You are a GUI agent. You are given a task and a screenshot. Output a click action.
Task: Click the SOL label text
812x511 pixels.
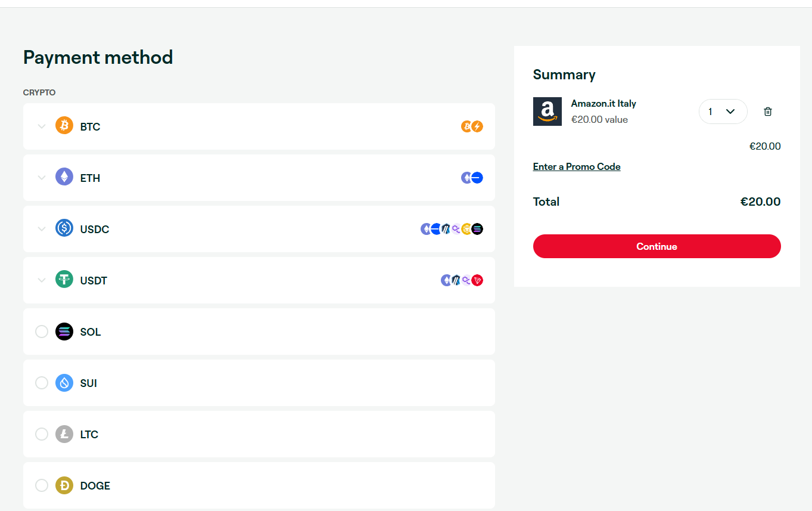coord(91,332)
